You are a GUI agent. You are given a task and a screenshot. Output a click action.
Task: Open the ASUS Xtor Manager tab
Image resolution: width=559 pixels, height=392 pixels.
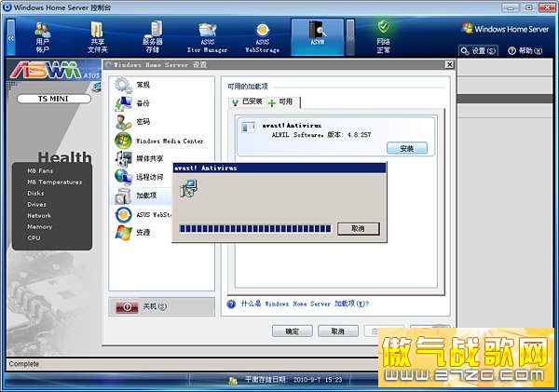coord(207,37)
